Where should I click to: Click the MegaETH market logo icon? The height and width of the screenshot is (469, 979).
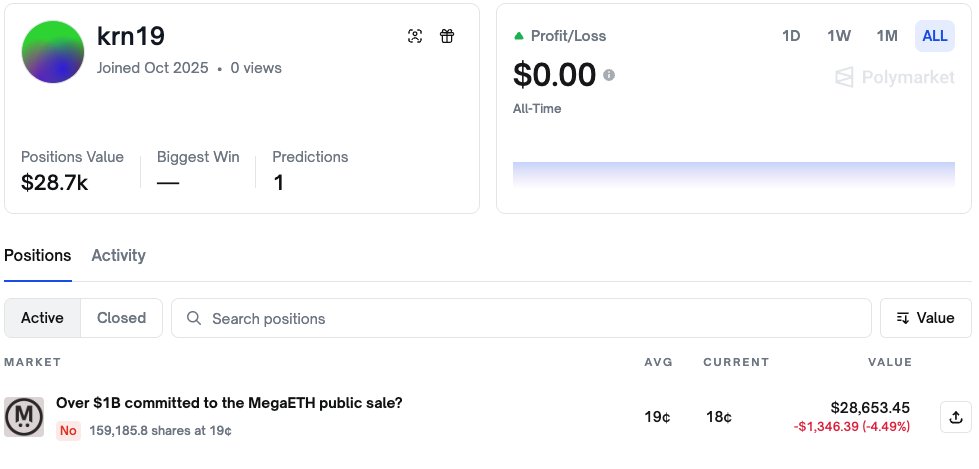click(24, 417)
